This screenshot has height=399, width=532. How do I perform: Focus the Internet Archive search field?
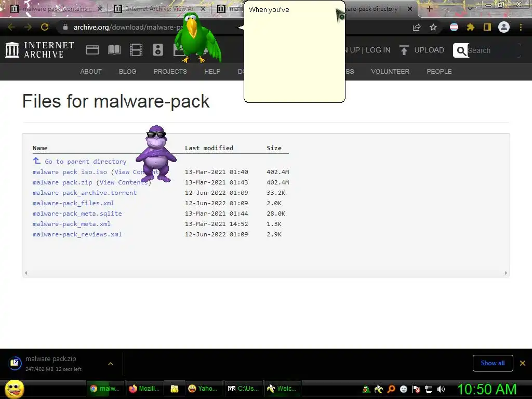tap(494, 50)
